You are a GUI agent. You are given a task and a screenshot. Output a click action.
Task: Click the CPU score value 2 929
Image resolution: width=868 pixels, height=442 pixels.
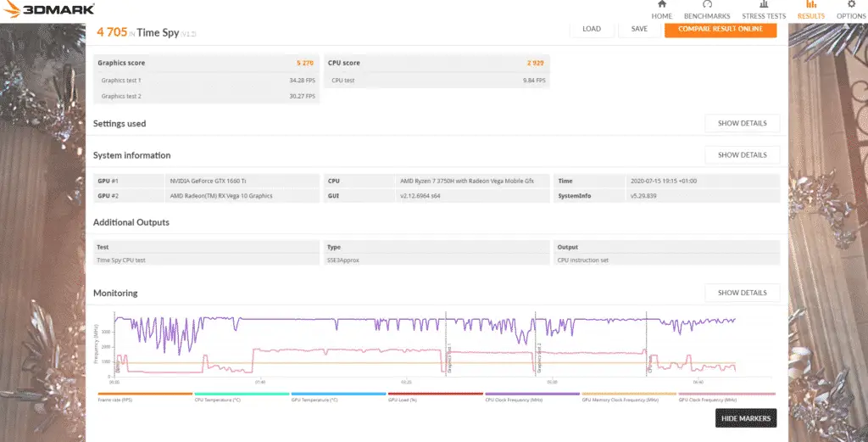[x=536, y=63]
